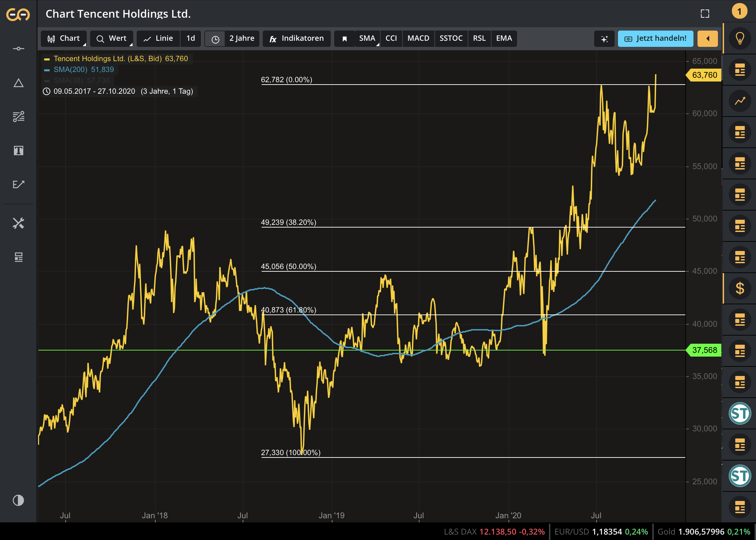
Task: Enter fullscreen chart mode
Action: pos(705,14)
